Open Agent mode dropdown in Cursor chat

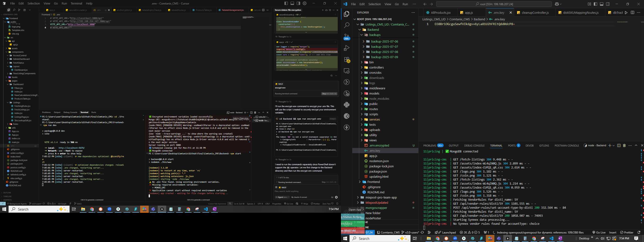pos(282,197)
